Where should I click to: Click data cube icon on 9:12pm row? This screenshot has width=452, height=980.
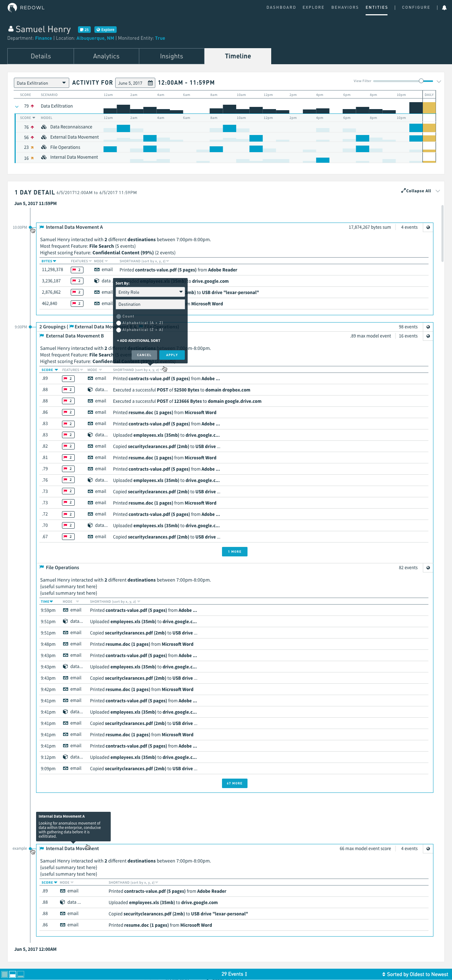[65, 757]
